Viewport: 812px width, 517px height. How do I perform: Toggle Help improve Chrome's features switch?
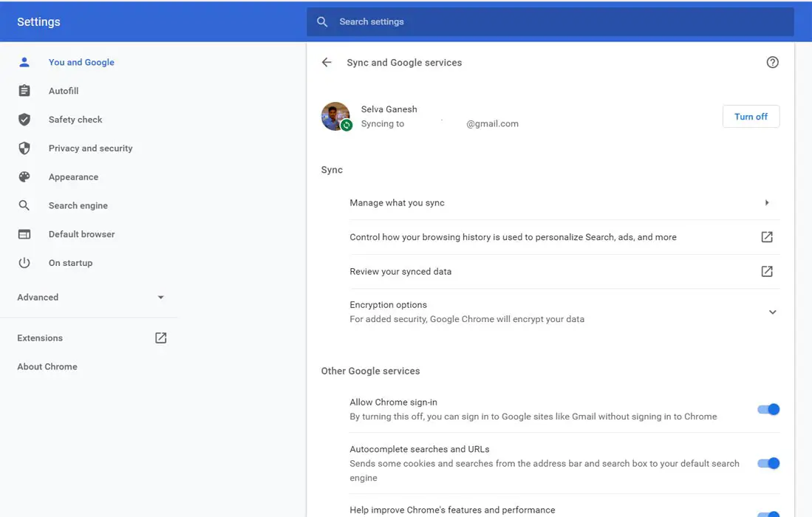coord(768,514)
